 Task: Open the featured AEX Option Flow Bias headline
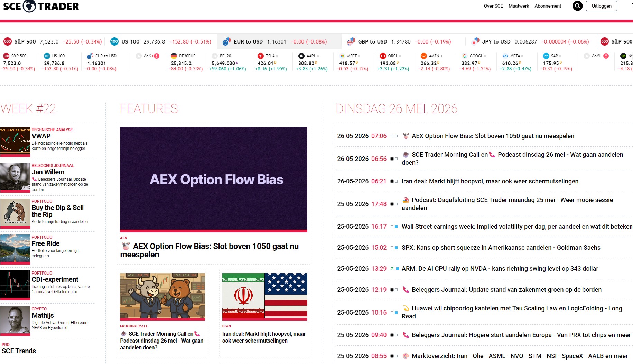click(x=210, y=250)
